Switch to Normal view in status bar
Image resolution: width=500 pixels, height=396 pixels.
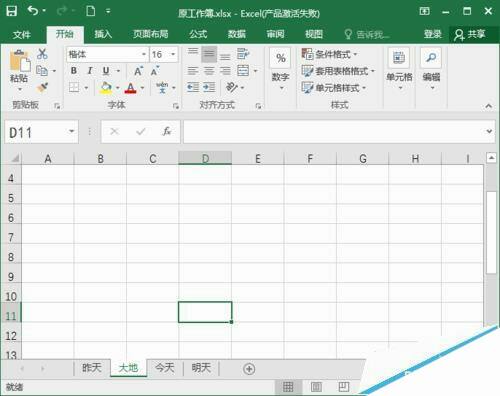coord(288,387)
